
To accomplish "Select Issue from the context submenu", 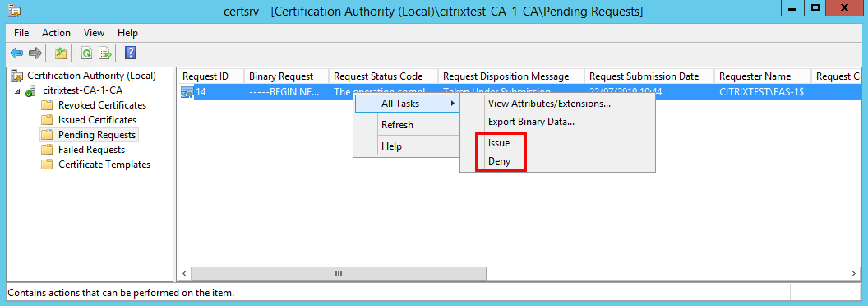I will point(498,143).
